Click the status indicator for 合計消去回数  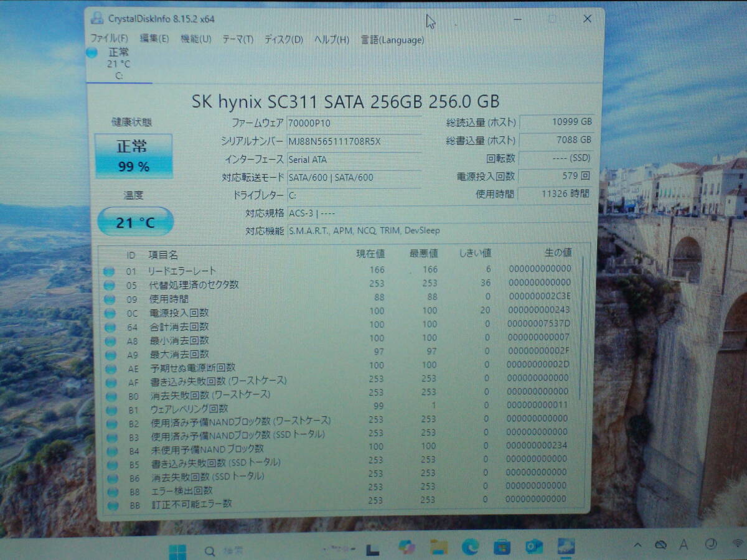click(110, 327)
